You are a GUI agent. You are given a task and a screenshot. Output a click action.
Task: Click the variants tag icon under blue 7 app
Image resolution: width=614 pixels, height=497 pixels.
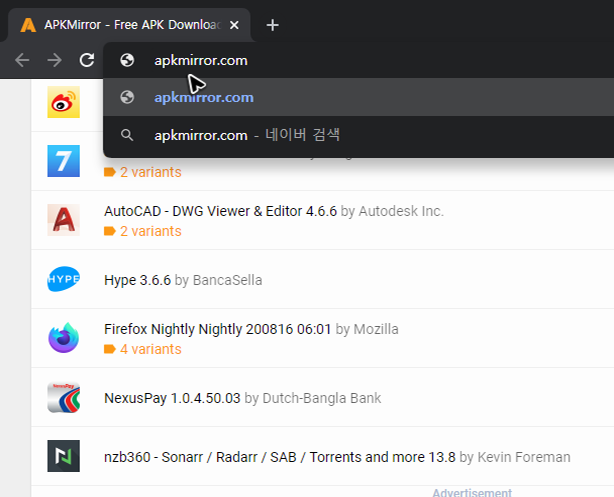(x=110, y=172)
